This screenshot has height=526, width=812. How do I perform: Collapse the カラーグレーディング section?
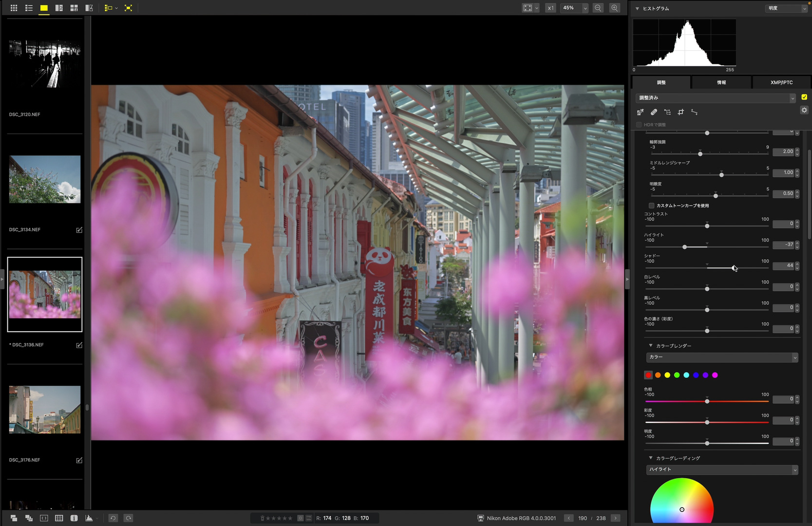pos(651,458)
